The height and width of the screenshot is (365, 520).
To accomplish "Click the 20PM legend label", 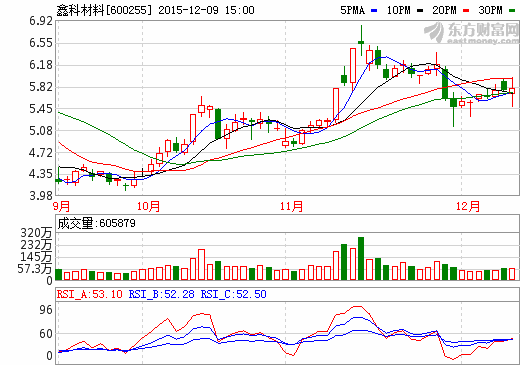I will click(x=444, y=10).
